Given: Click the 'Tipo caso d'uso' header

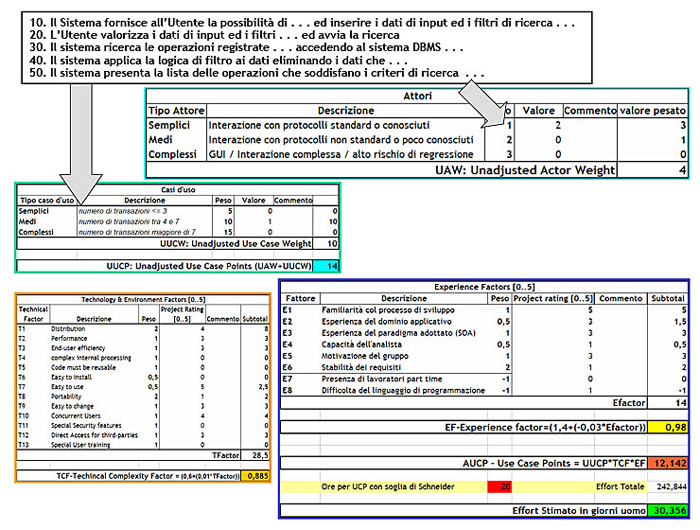Looking at the screenshot, I should 47,200.
